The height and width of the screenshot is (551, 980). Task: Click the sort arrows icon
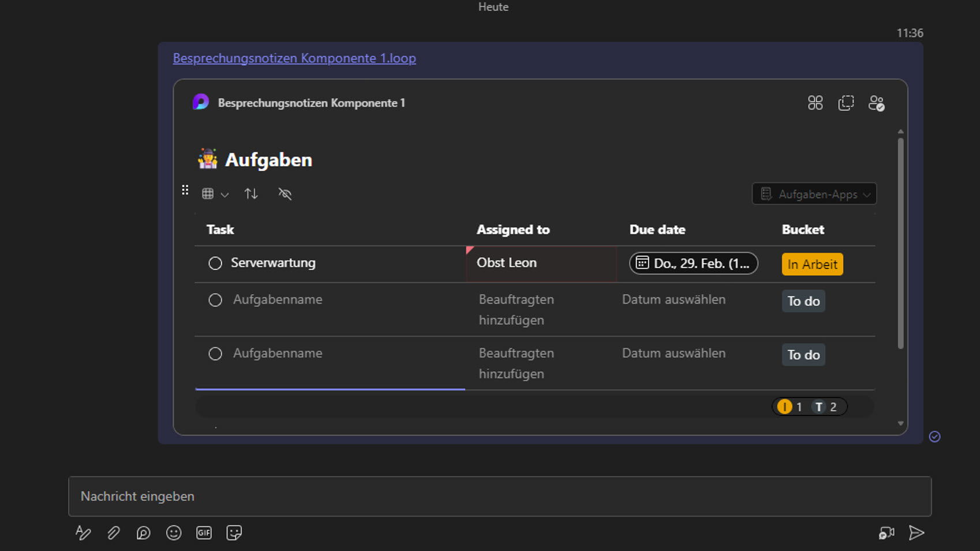click(251, 194)
